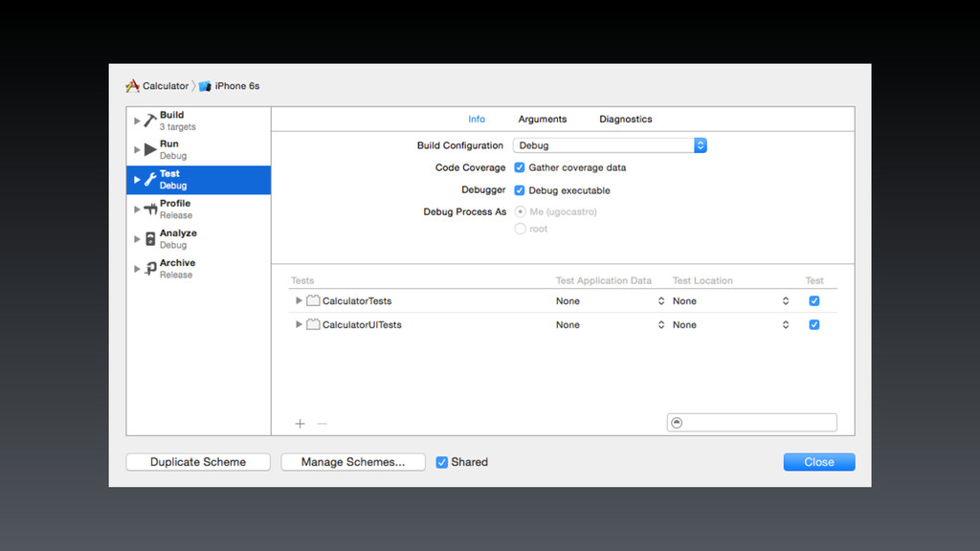Expand the Analyze action disclosure triangle
Screen dimensions: 980x551
pos(137,238)
